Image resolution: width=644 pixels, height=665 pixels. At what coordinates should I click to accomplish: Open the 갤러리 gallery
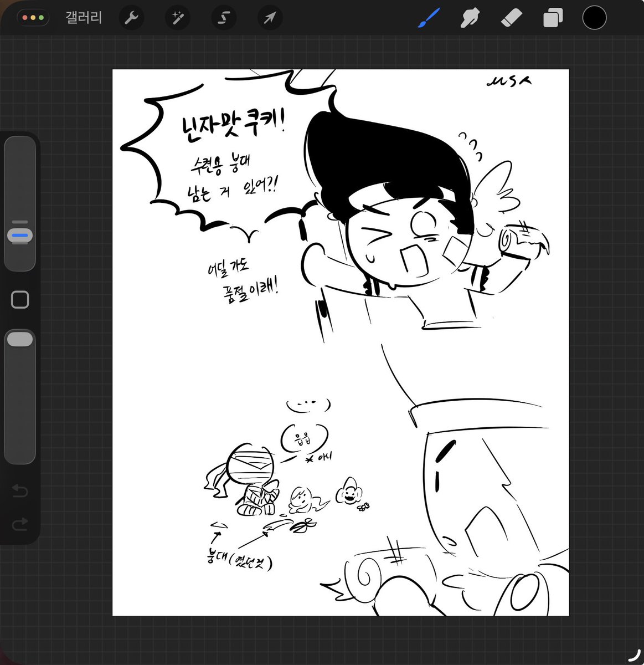(x=84, y=18)
